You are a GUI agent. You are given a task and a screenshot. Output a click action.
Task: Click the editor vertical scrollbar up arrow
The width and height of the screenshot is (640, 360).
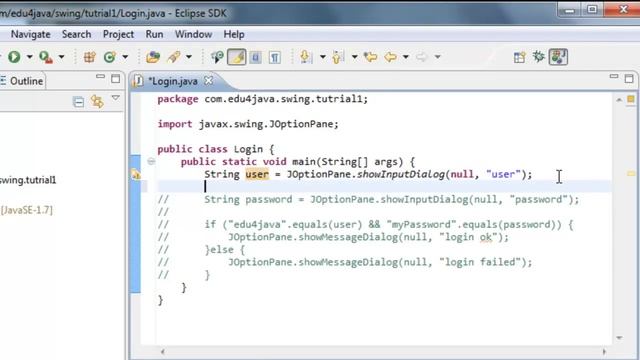click(x=619, y=100)
